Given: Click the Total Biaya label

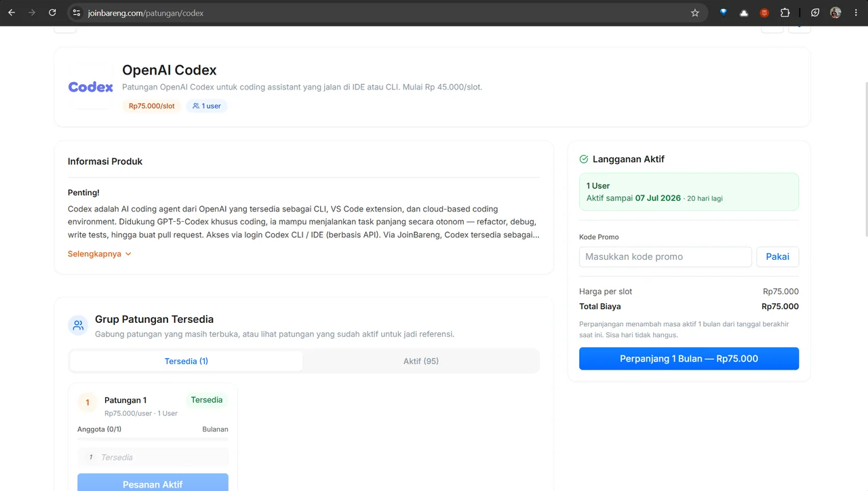Looking at the screenshot, I should 600,307.
